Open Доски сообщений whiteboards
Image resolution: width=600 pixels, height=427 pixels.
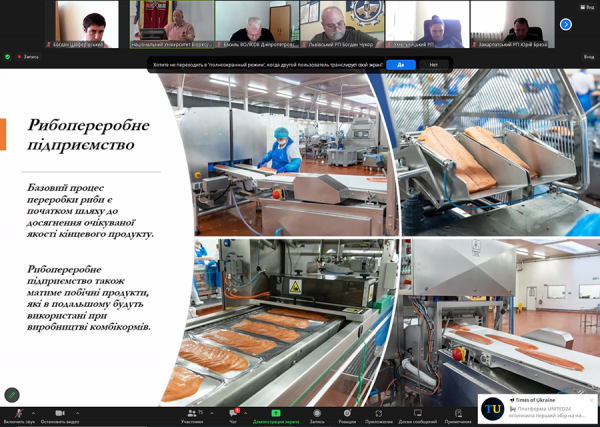point(418,416)
